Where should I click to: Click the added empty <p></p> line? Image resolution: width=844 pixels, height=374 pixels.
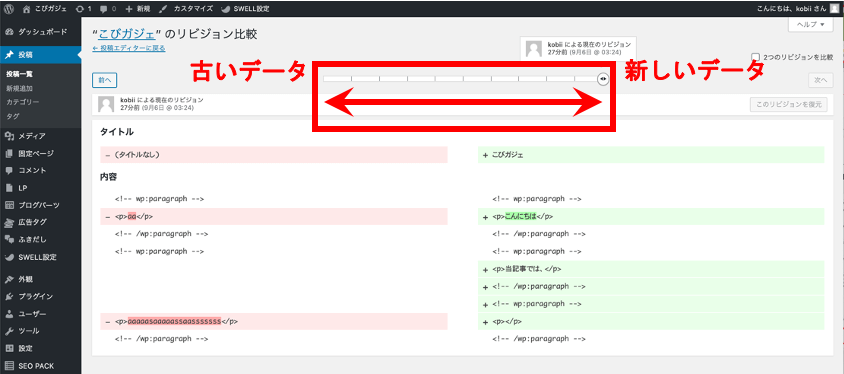[651, 321]
